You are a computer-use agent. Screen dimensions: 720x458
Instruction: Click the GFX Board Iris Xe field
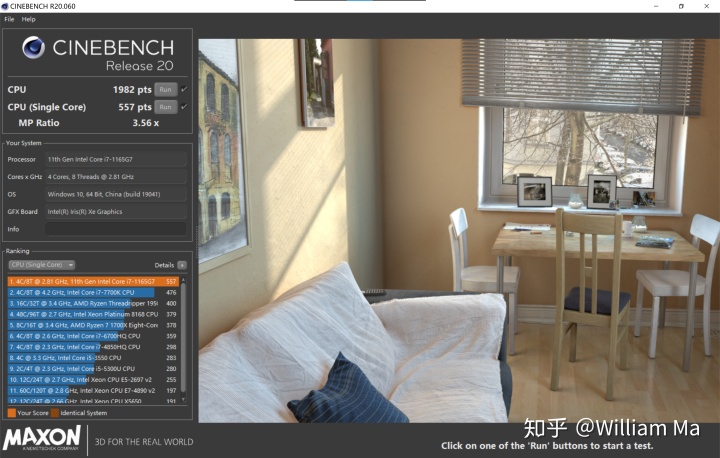[x=116, y=212]
